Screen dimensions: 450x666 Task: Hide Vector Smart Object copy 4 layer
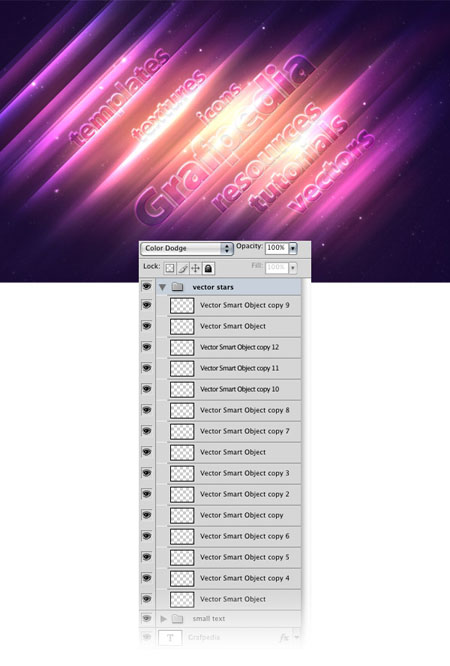click(147, 578)
